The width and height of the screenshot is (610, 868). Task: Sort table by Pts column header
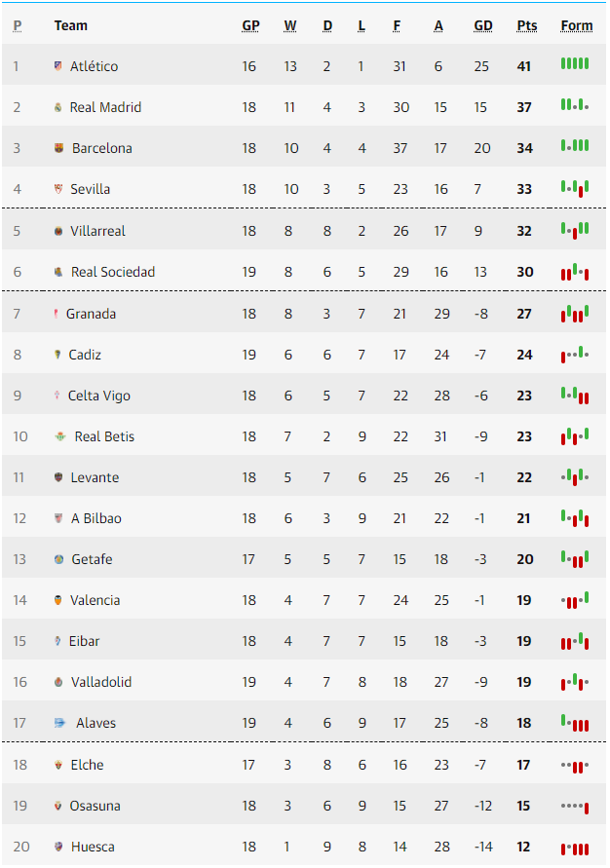pos(526,26)
